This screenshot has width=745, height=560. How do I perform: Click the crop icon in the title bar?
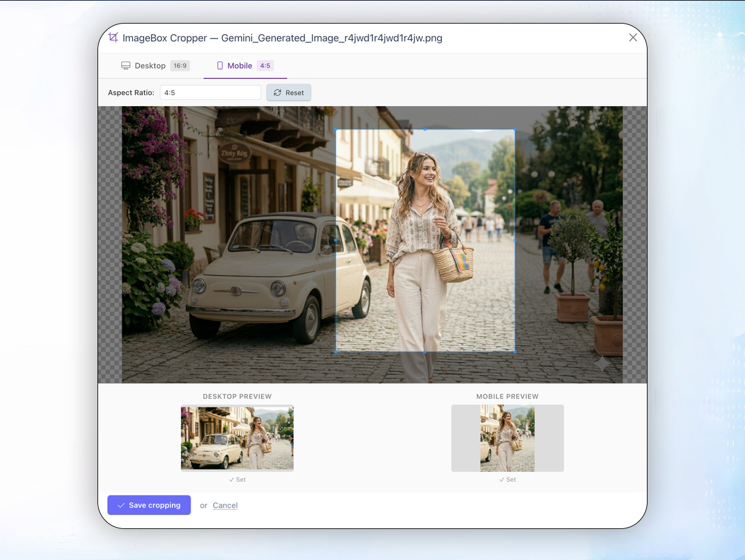click(x=113, y=37)
